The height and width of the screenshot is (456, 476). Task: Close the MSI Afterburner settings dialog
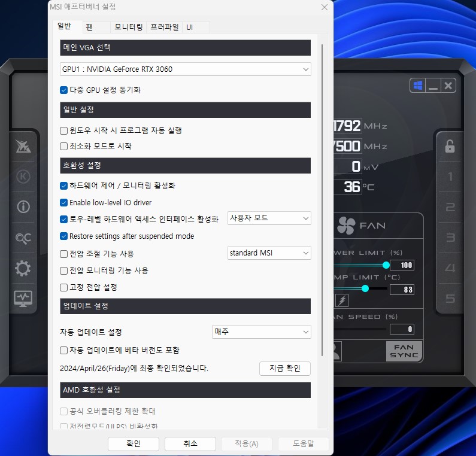324,7
